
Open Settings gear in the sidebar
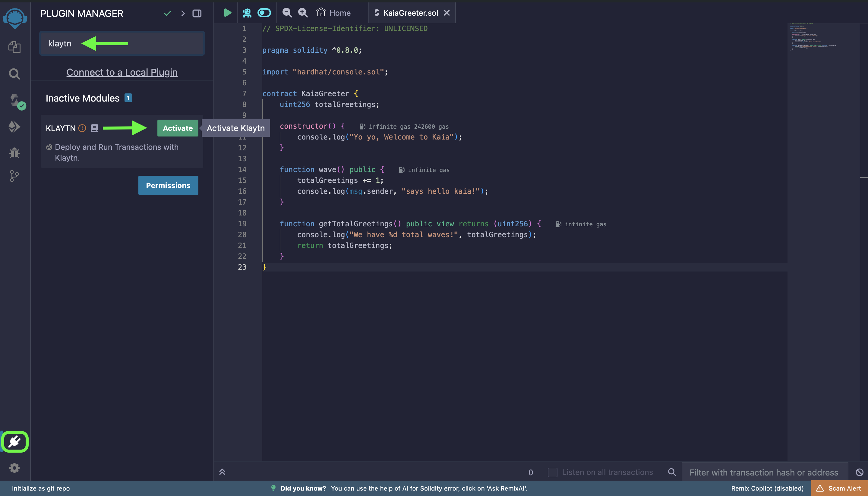(14, 468)
